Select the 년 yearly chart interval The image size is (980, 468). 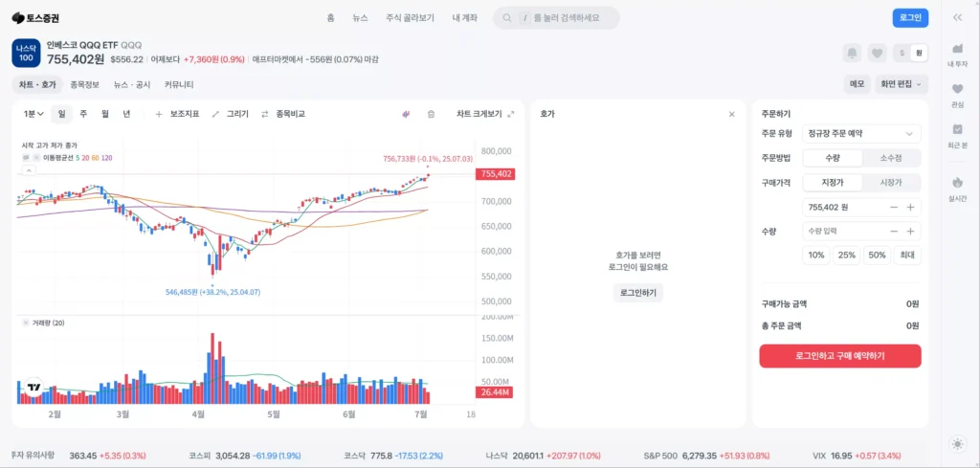127,114
